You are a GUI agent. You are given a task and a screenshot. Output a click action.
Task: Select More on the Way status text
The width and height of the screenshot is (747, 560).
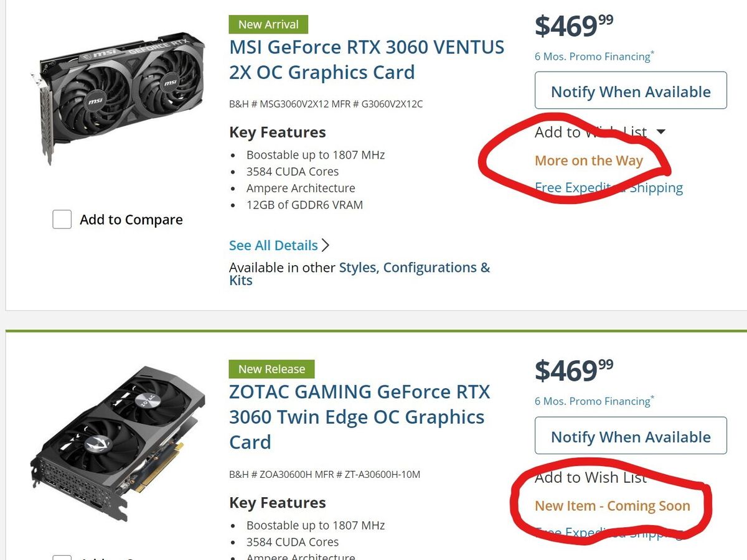click(x=589, y=161)
